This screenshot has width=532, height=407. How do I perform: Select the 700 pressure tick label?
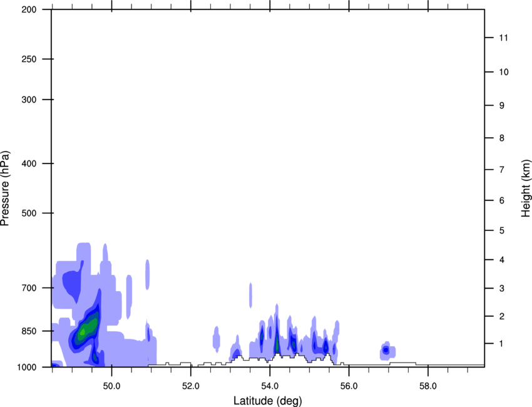coord(29,288)
